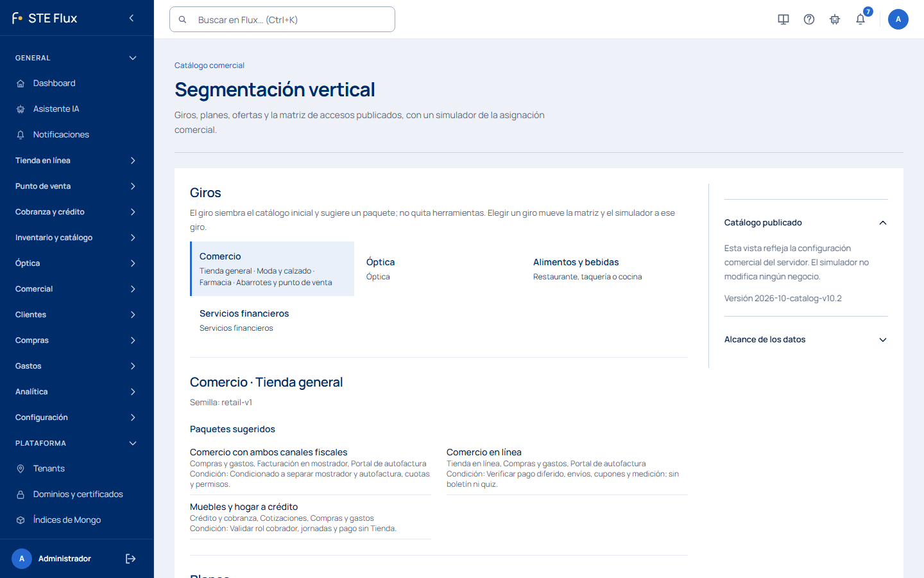Focus the Buscar en Flux search field
The height and width of the screenshot is (578, 924).
pos(282,19)
